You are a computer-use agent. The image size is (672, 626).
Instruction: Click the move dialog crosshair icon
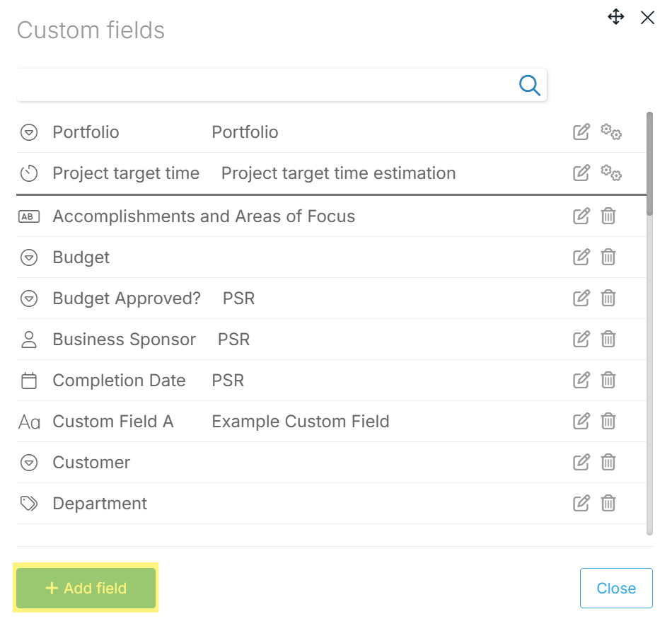616,18
